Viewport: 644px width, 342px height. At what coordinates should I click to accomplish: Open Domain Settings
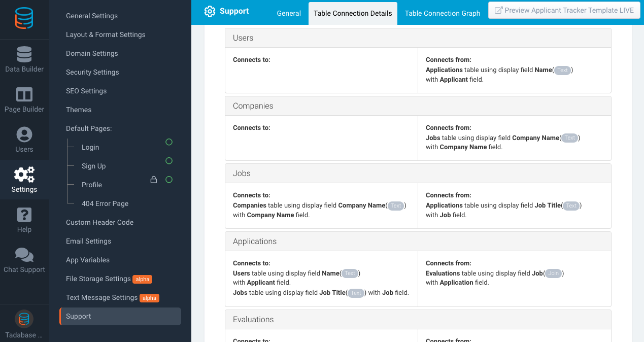92,53
